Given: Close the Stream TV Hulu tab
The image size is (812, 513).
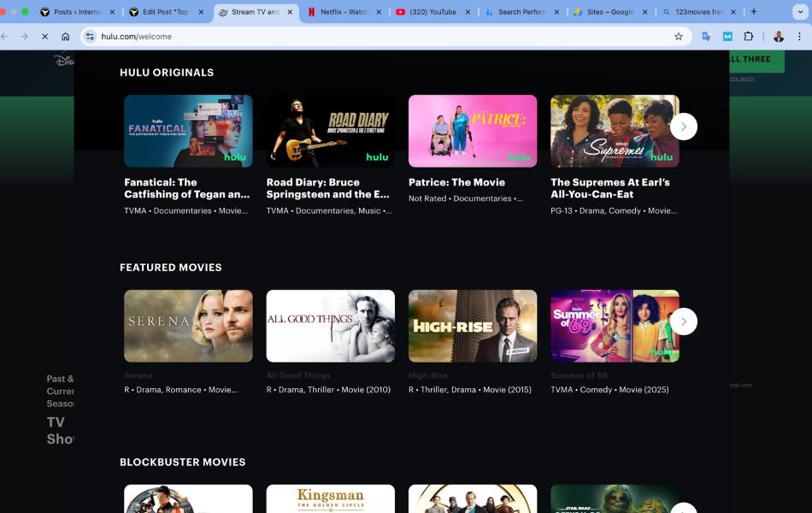Looking at the screenshot, I should click(x=290, y=11).
